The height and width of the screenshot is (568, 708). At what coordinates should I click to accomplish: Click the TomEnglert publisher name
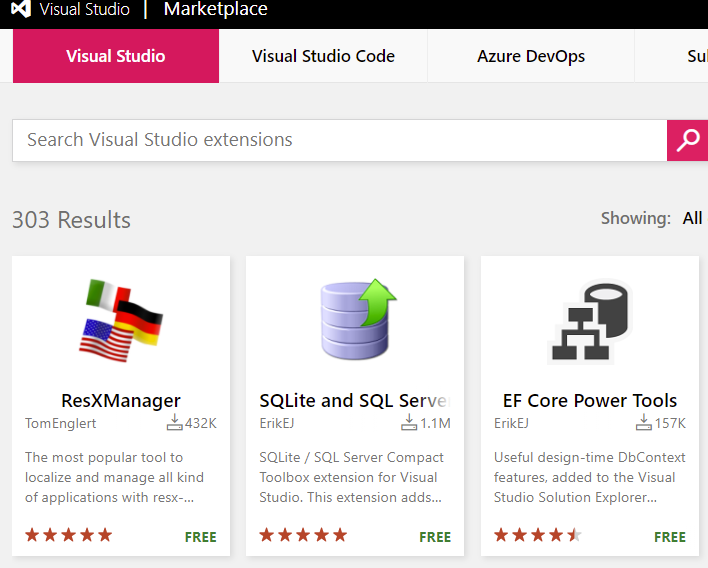point(61,424)
